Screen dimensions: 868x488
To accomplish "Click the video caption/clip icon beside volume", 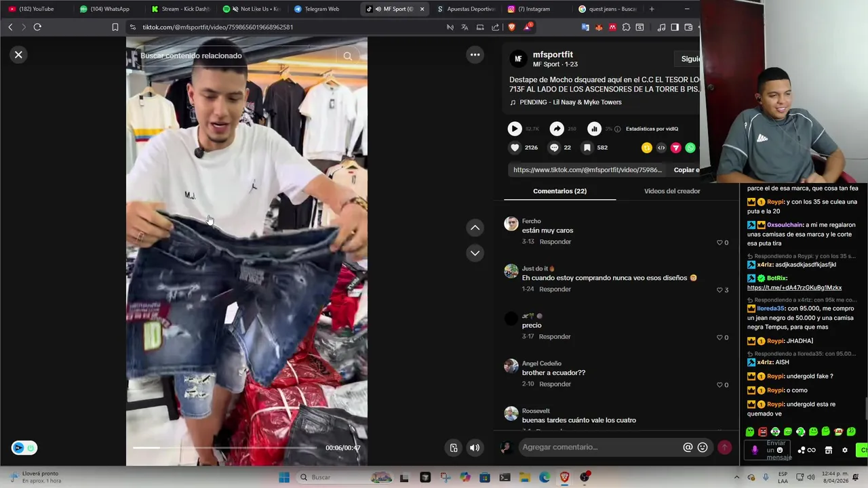I will 454,447.
